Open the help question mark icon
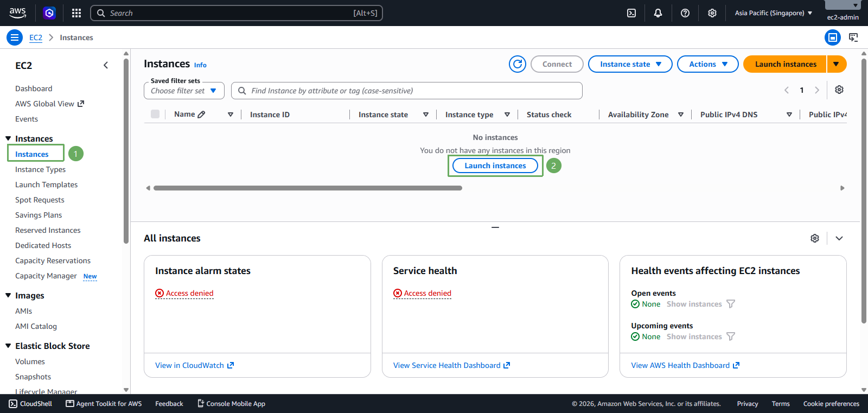 click(x=685, y=13)
